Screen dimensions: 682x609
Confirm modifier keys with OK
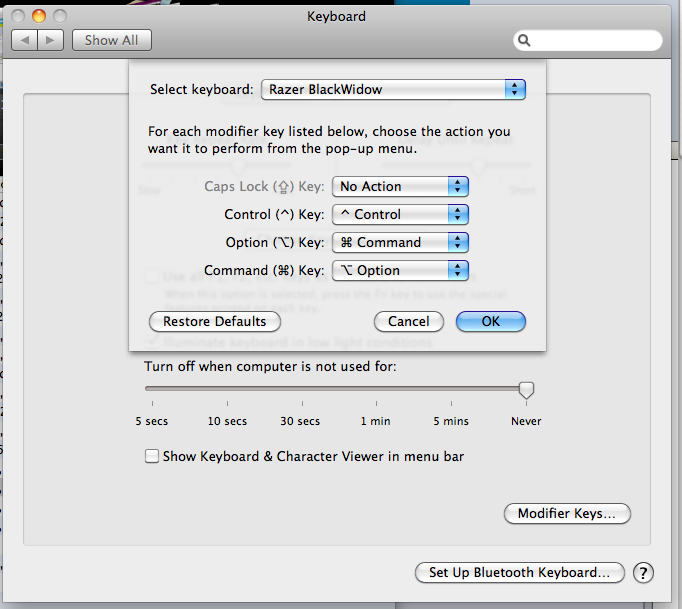point(491,321)
